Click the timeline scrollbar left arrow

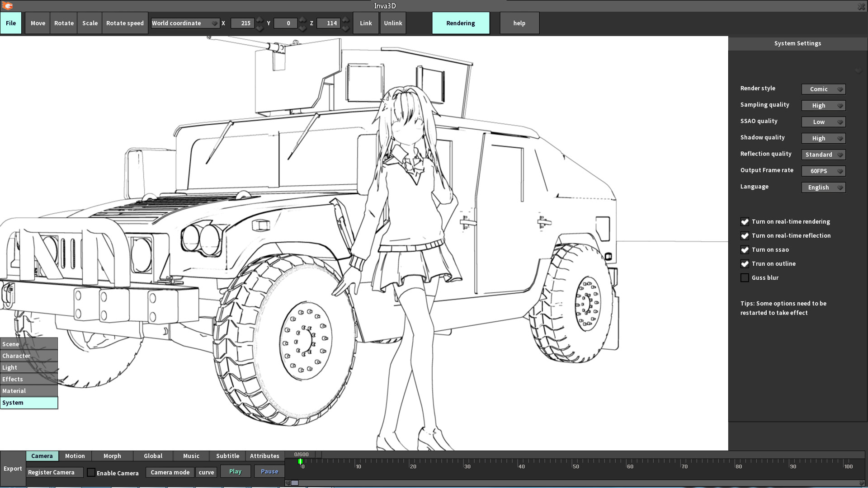[x=288, y=483]
